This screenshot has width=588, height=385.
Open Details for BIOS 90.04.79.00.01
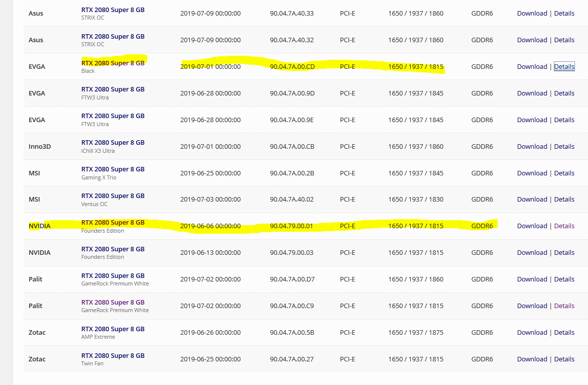[x=564, y=226]
